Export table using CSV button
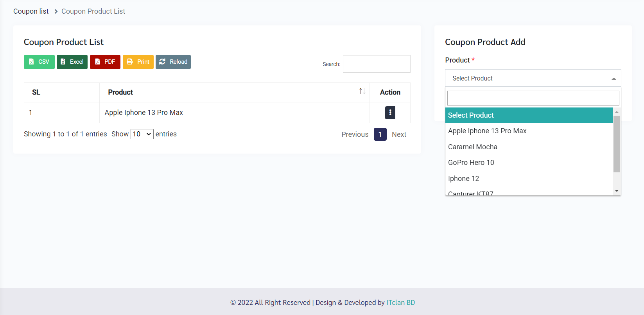The height and width of the screenshot is (315, 644). pos(39,62)
